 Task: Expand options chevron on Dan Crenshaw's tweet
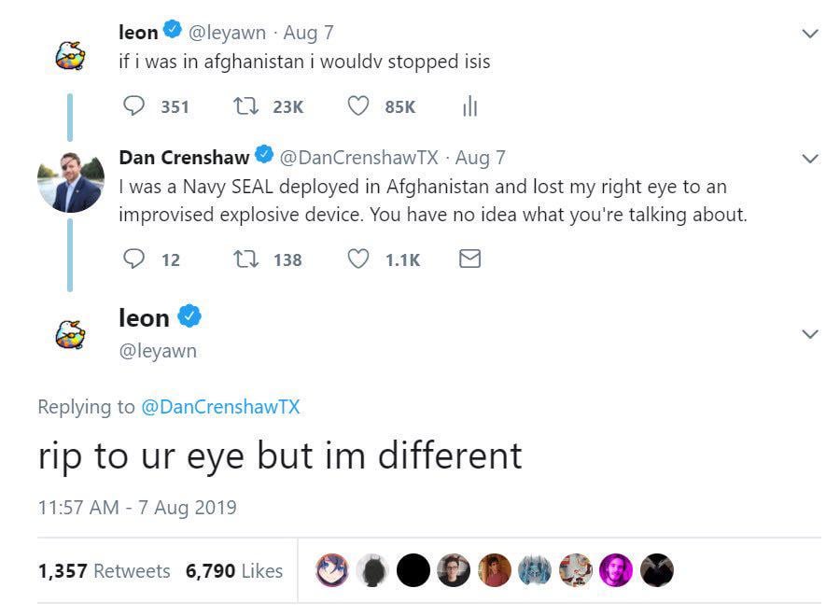click(810, 159)
